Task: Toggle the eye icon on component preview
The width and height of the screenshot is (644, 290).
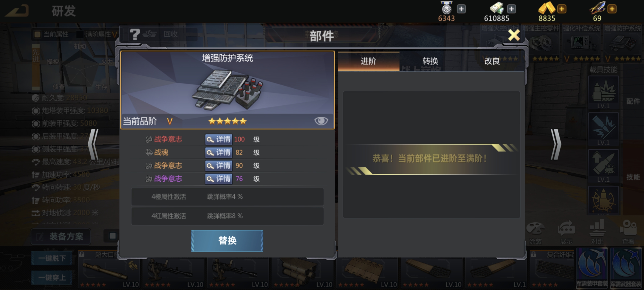Action: pyautogui.click(x=321, y=121)
